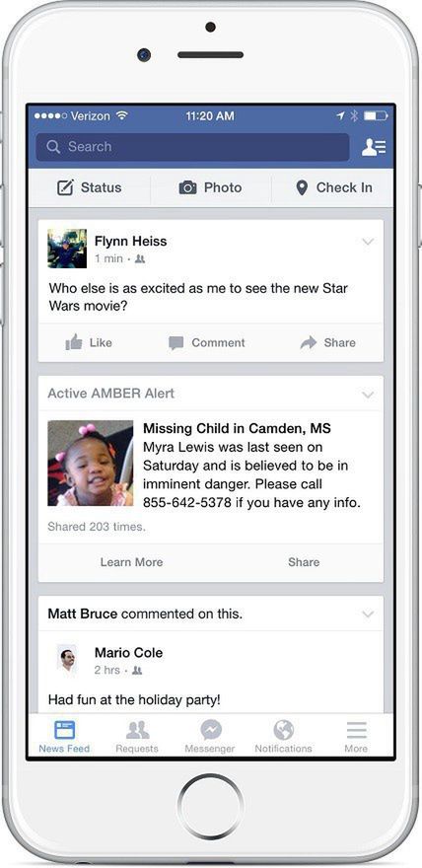Open the missing child photo thumbnail

coord(90,464)
